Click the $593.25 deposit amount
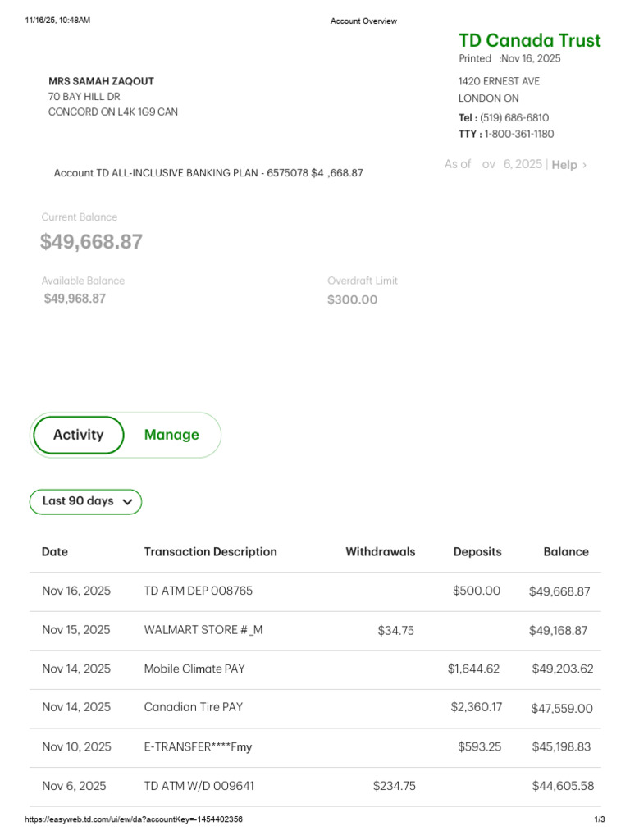Screen dimensions: 630x840 [x=479, y=746]
